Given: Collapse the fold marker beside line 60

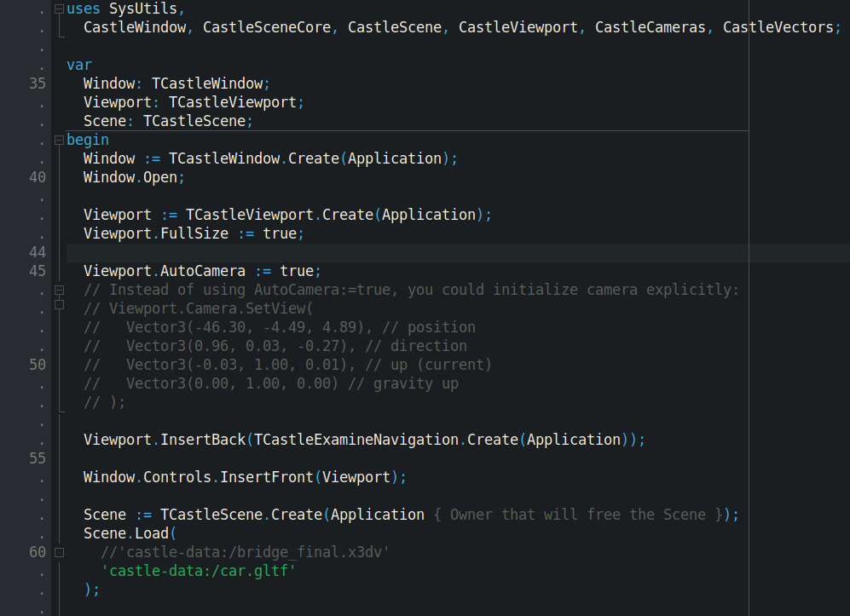Looking at the screenshot, I should click(x=57, y=551).
